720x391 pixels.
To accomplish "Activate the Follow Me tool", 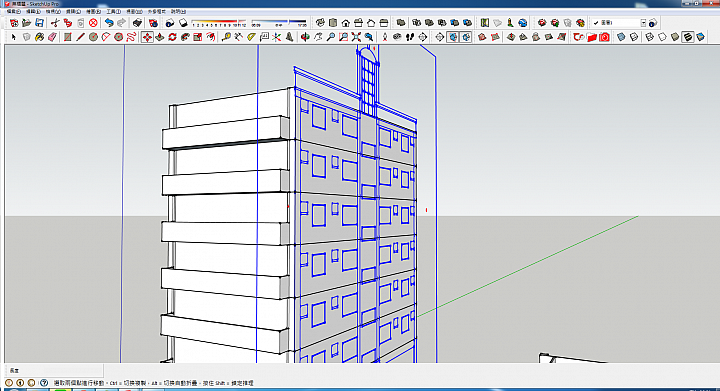I will coord(185,37).
